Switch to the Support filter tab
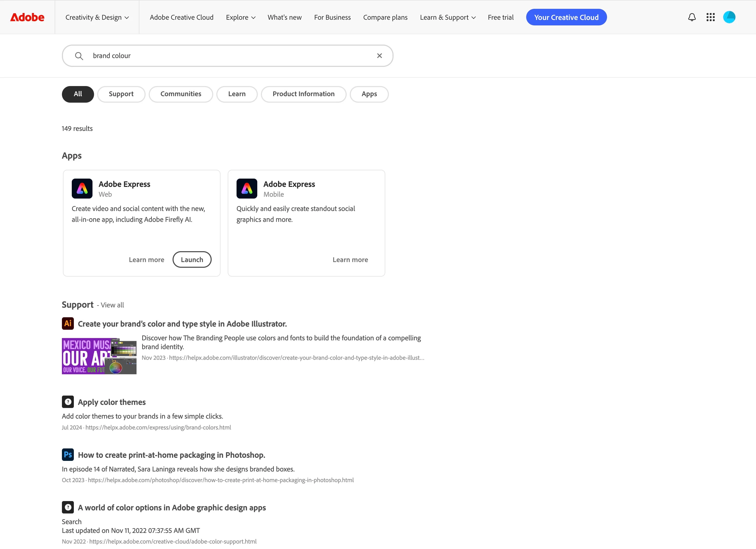The image size is (756, 549). pos(121,94)
